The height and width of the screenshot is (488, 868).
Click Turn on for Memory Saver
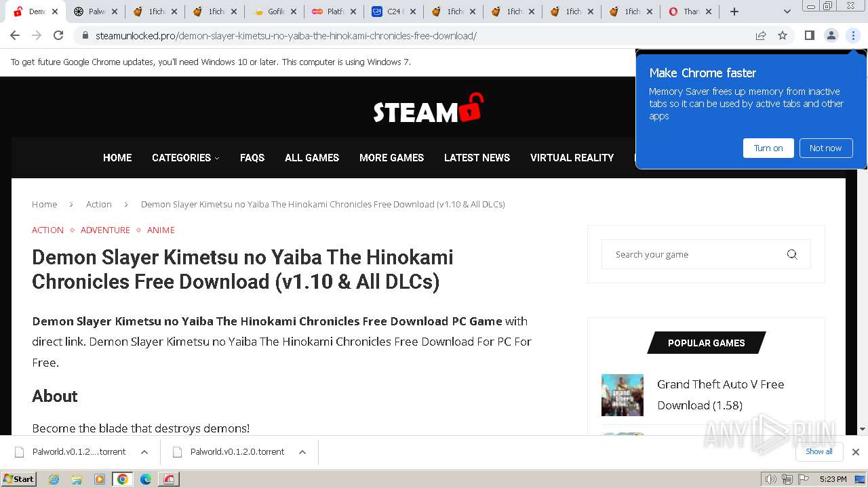(x=768, y=148)
